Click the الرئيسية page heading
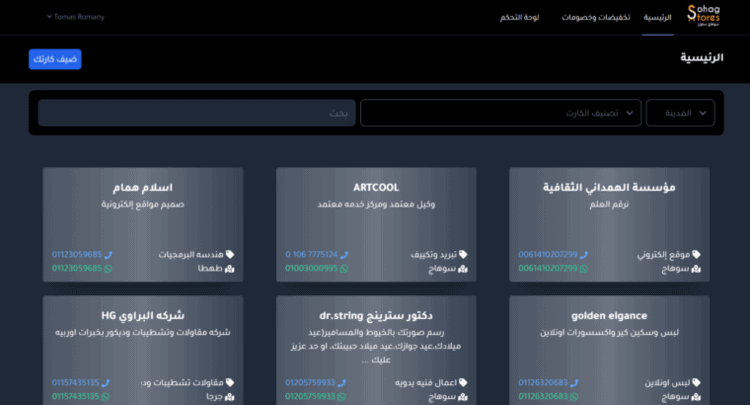The height and width of the screenshot is (405, 750). pos(702,58)
